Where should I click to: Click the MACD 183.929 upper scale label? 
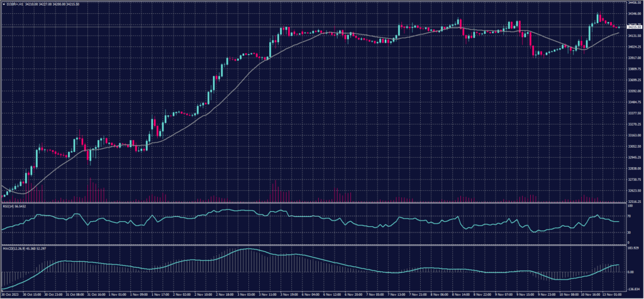(x=631, y=247)
